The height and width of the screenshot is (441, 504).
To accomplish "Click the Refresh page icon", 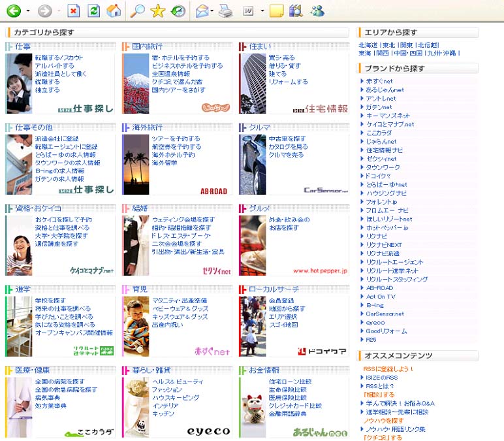I will (93, 11).
